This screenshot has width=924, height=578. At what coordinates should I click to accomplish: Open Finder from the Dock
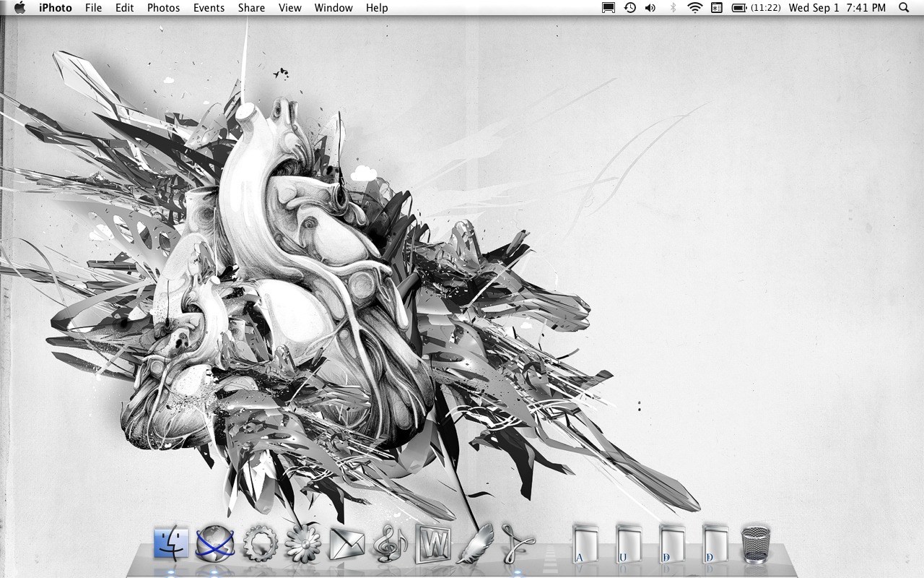coord(171,543)
